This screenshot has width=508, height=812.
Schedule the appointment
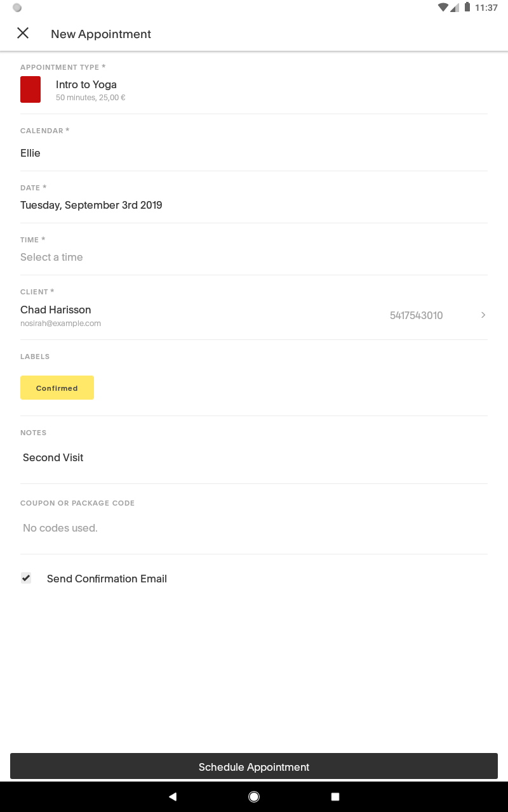254,766
